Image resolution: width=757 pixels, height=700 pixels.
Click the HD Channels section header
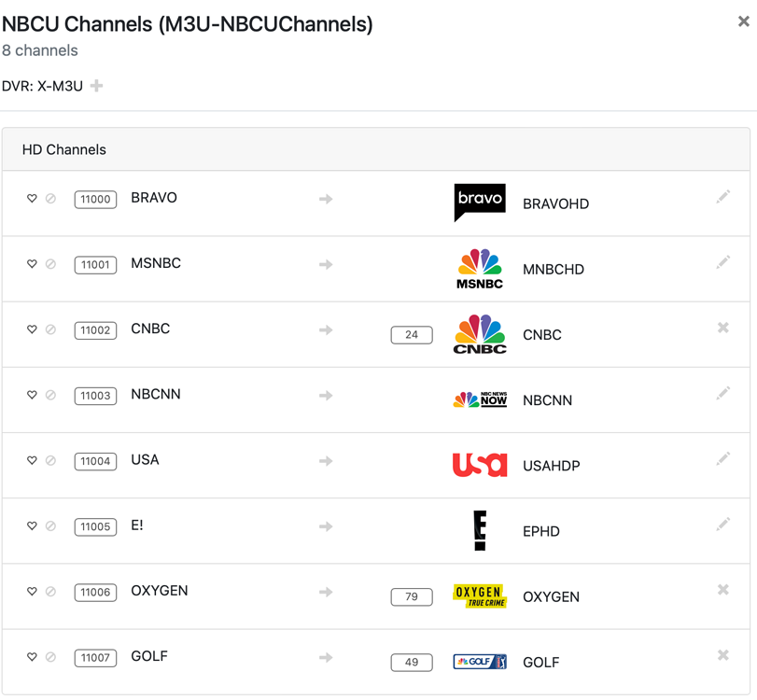[x=63, y=149]
